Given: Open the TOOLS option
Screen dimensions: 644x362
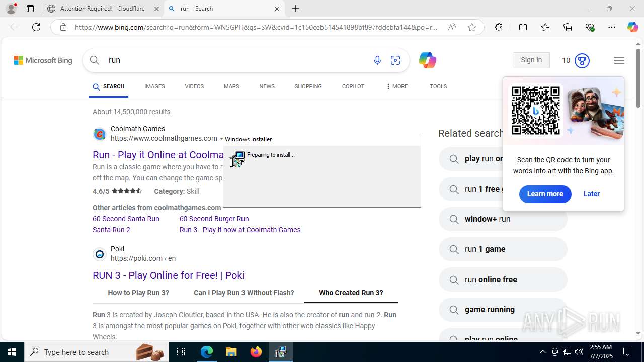Looking at the screenshot, I should (x=438, y=87).
